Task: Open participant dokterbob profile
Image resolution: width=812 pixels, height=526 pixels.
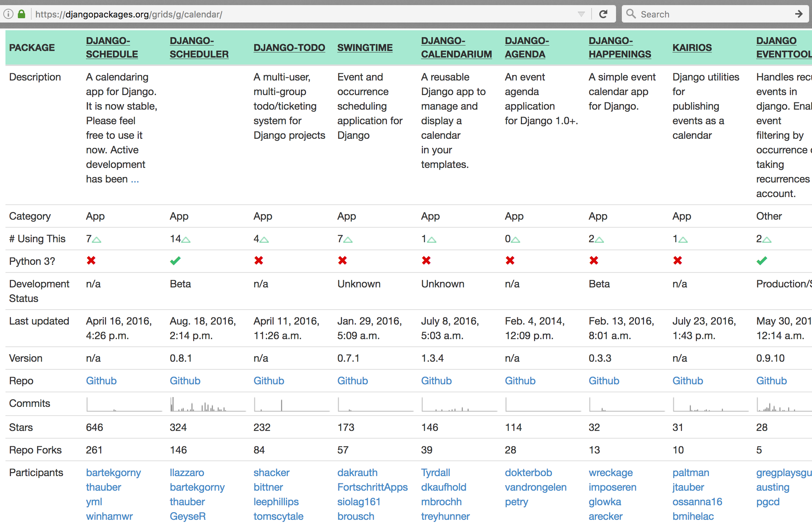Action: tap(528, 473)
